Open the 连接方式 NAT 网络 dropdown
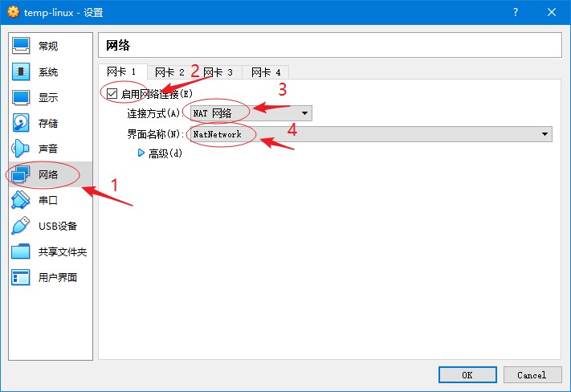 pos(251,113)
